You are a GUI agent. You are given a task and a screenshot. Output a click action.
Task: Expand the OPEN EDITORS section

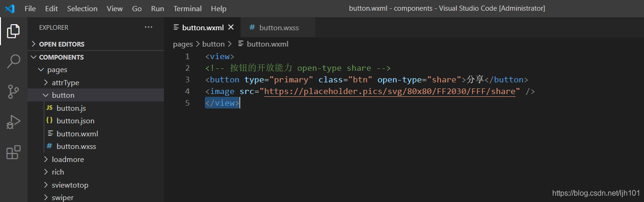[x=34, y=44]
